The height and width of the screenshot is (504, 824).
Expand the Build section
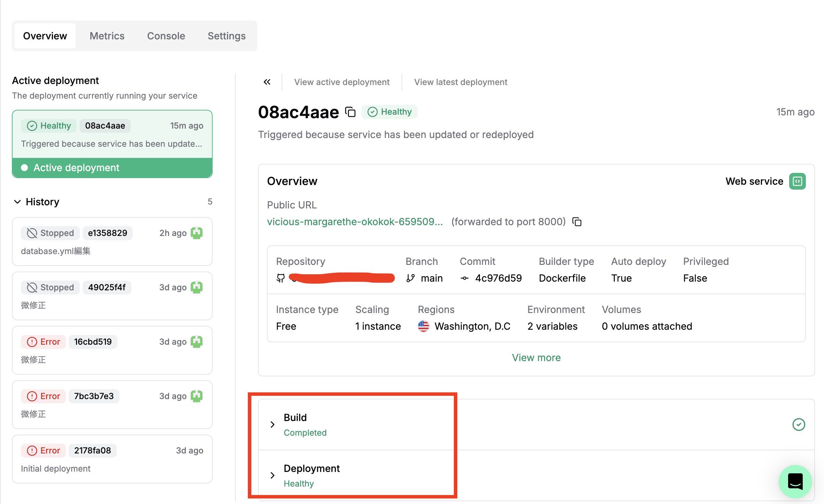tap(273, 425)
